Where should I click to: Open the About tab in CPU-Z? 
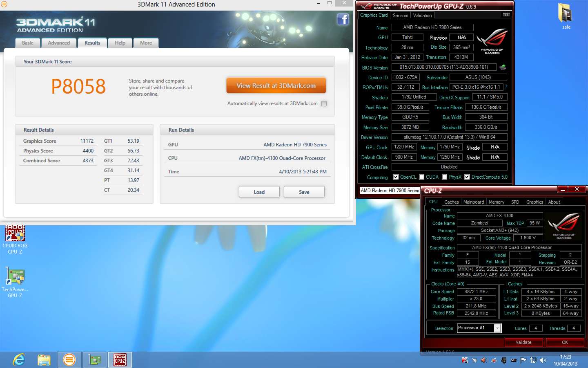coord(554,202)
